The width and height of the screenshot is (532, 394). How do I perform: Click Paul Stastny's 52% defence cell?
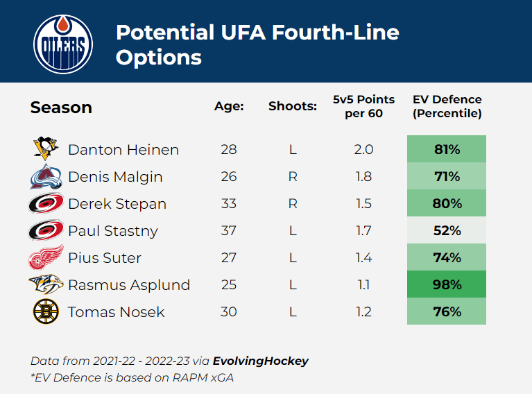pyautogui.click(x=447, y=231)
